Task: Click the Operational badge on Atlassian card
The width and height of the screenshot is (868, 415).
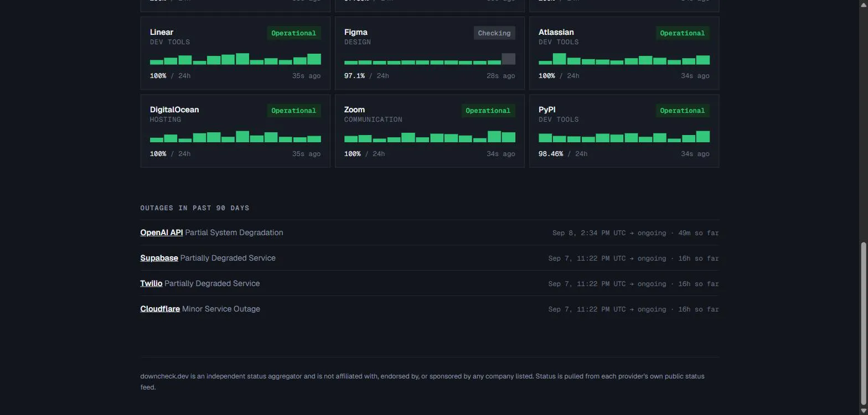Action: 682,33
